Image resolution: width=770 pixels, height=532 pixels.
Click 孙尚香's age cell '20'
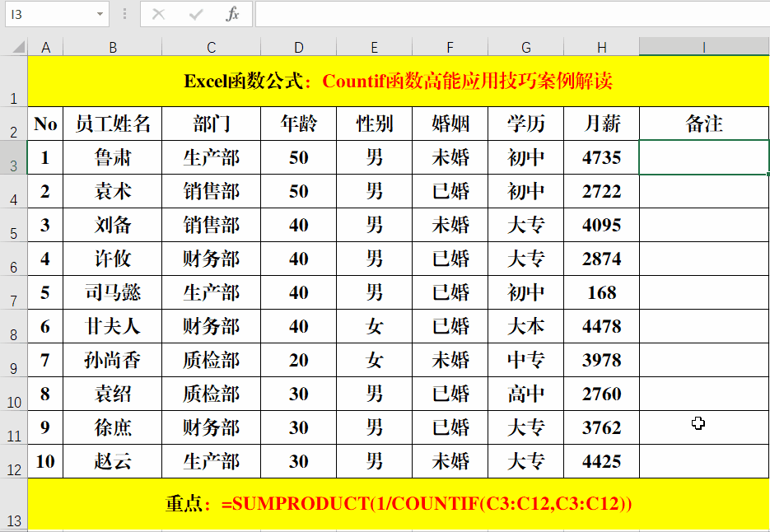coord(299,360)
